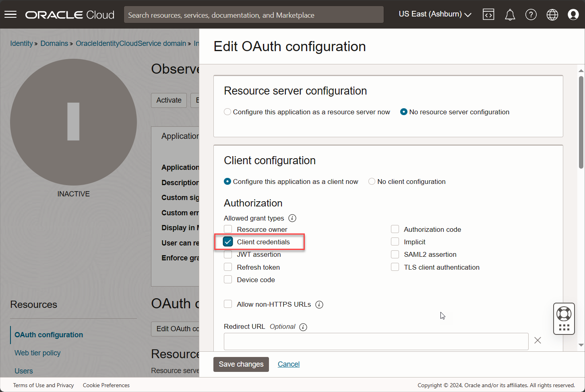Open the Domains breadcrumb link
This screenshot has width=585, height=392.
[x=54, y=43]
